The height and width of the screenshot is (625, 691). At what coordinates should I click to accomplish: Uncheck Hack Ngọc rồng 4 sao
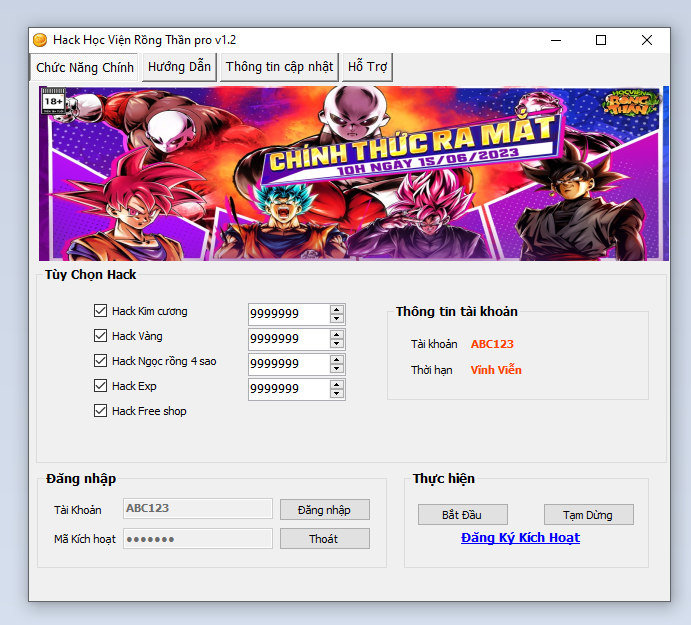pyautogui.click(x=100, y=361)
